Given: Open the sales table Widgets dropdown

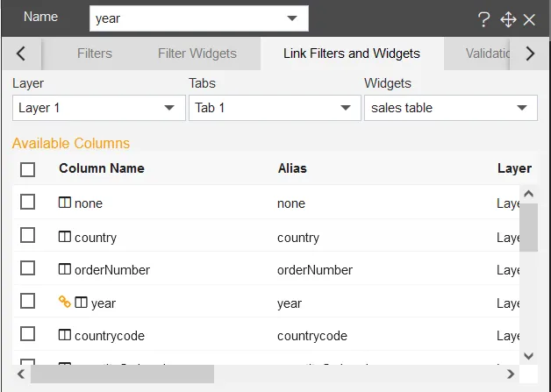Looking at the screenshot, I should click(451, 108).
